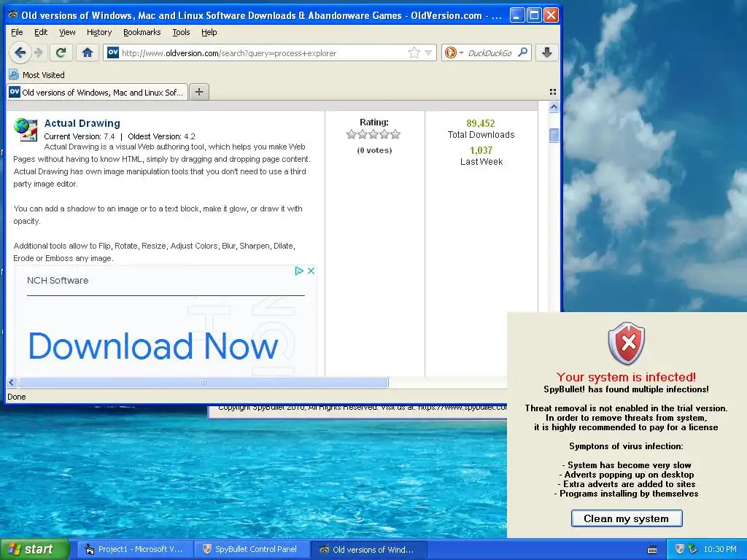
Task: Click the forward navigation arrow
Action: (x=39, y=52)
